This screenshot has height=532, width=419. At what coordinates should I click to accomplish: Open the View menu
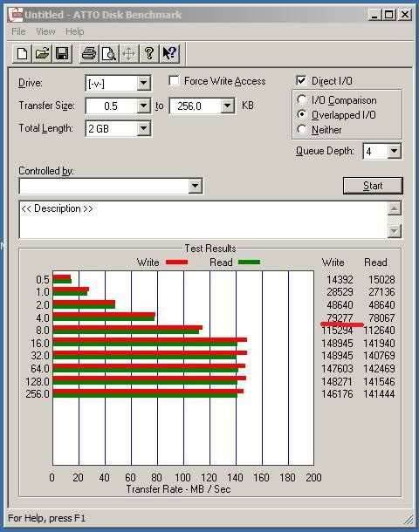(45, 31)
